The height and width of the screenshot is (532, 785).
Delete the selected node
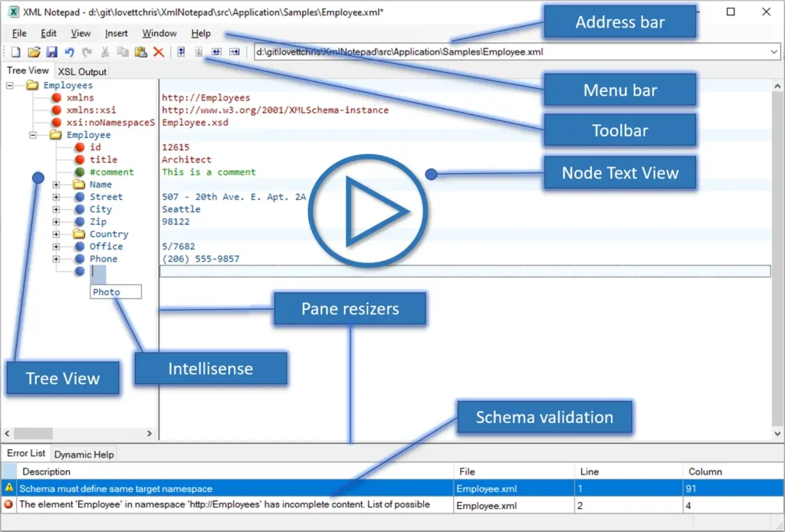click(159, 51)
